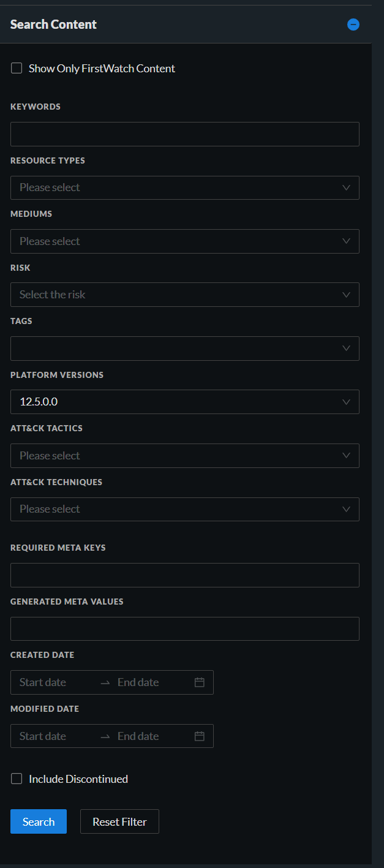Viewport: 384px width, 868px height.
Task: Click the Generated Meta Values input
Action: point(184,629)
